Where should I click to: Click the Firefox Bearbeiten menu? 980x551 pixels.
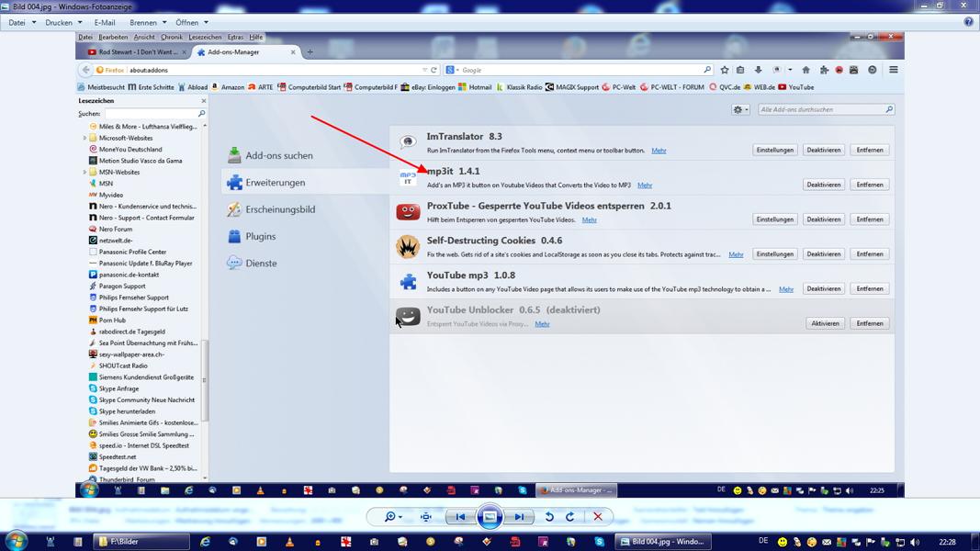(x=113, y=37)
